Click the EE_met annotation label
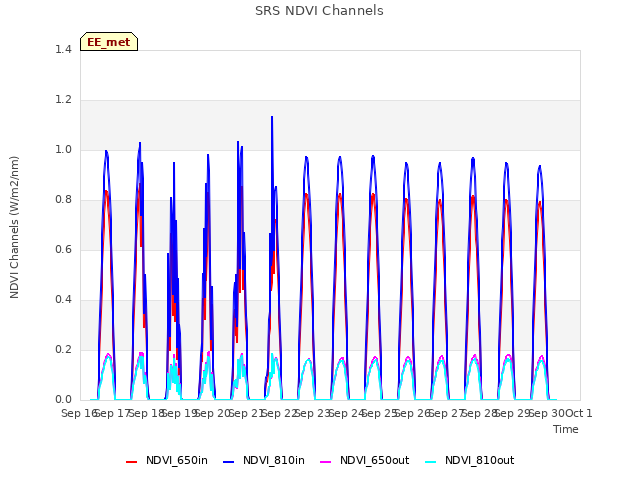This screenshot has height=480, width=640. [109, 42]
